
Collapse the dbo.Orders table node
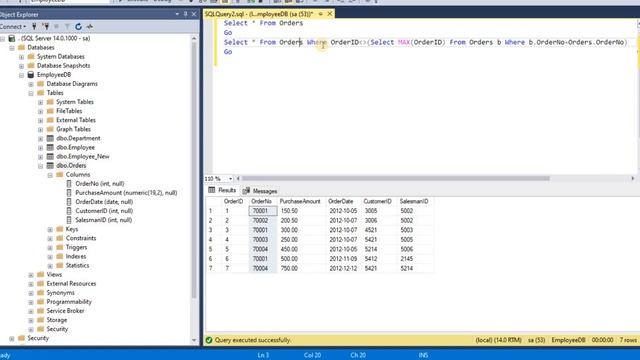pyautogui.click(x=40, y=166)
